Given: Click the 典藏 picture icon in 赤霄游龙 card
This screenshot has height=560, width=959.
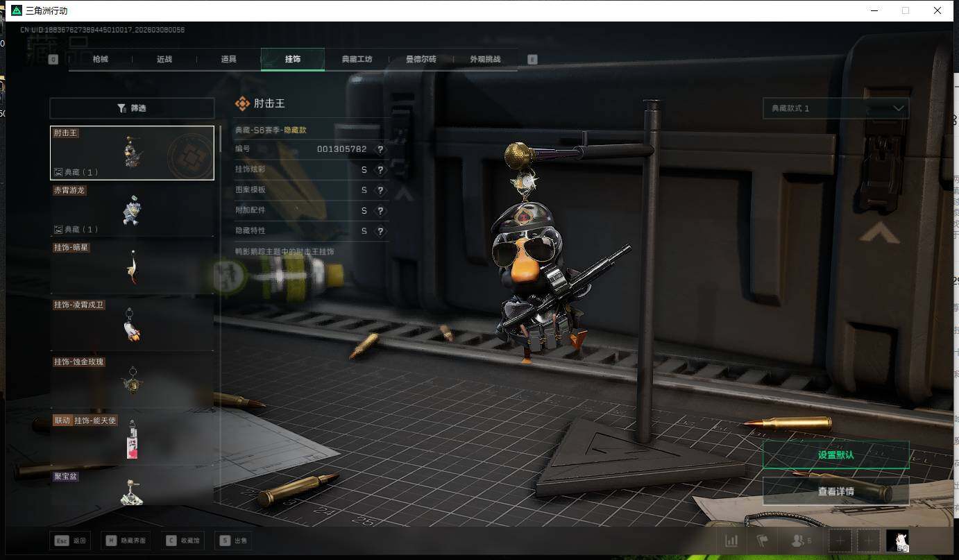Looking at the screenshot, I should point(58,229).
